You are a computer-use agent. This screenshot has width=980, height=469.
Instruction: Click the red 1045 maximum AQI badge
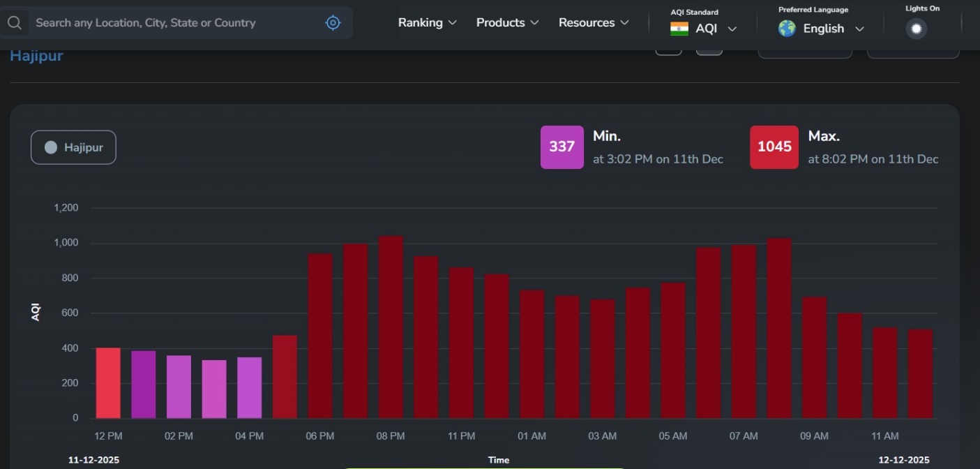point(774,147)
